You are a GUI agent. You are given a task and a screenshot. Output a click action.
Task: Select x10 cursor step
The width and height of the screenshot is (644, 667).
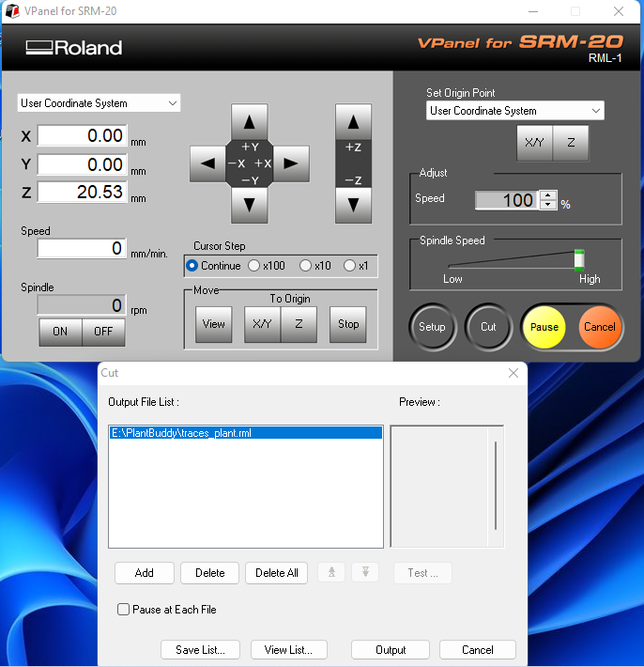(x=305, y=266)
